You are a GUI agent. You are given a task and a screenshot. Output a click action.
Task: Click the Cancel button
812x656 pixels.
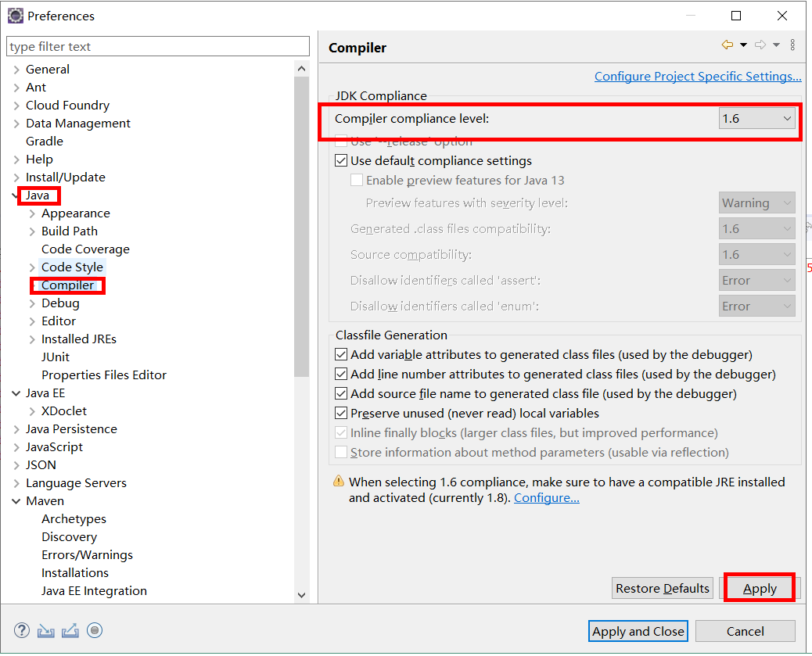pos(746,632)
